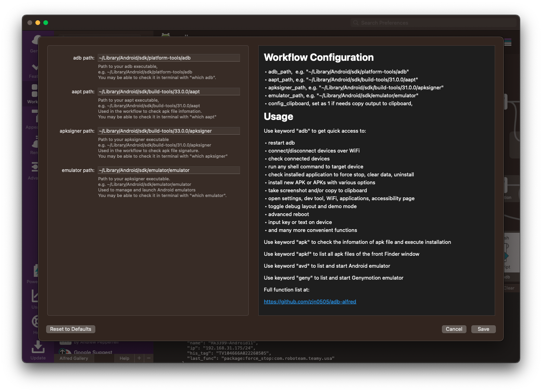Click the 'emulator path:' label
Viewport: 542px width, 392px height.
point(78,170)
